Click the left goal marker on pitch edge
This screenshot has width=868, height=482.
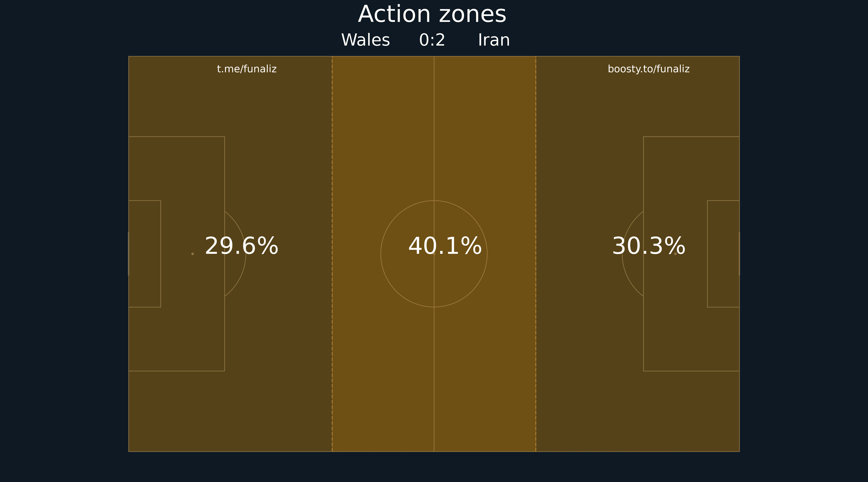(128, 254)
